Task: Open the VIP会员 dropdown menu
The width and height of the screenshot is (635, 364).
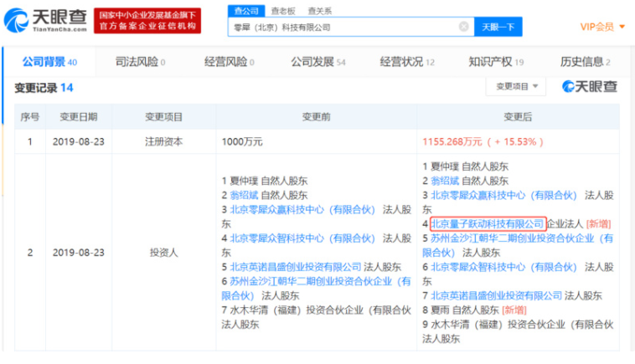Action: click(x=602, y=27)
